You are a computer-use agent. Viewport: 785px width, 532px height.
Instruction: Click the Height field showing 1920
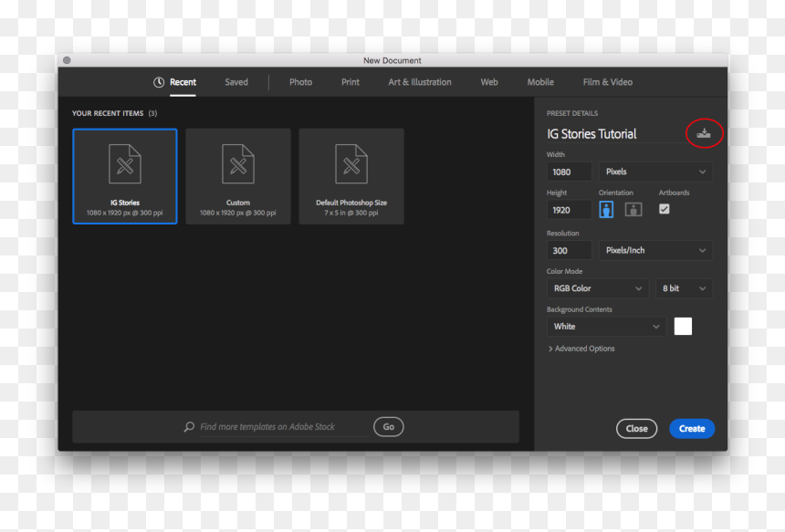pos(570,210)
